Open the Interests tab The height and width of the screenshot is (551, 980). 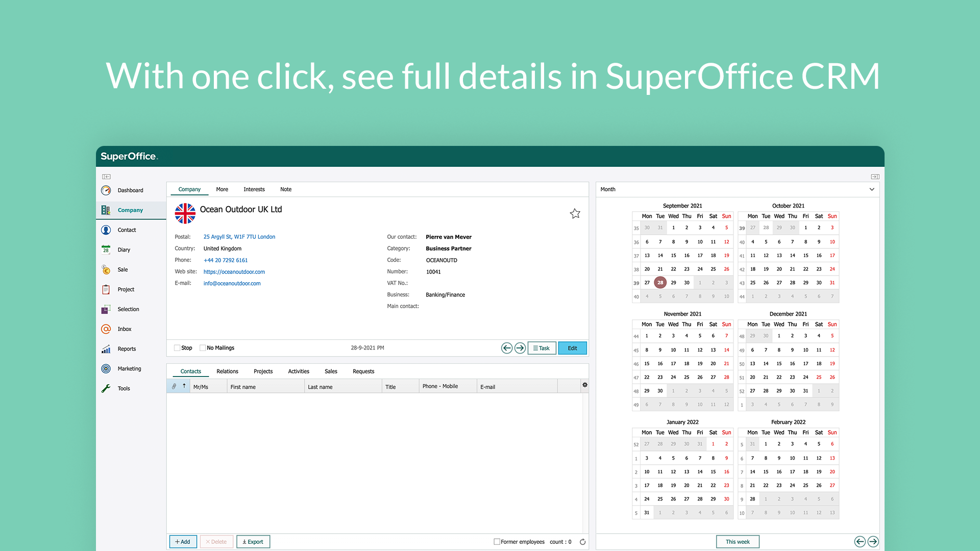click(254, 189)
